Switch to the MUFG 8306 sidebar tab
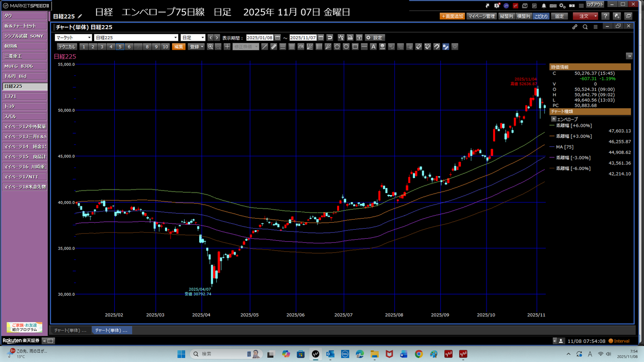 tap(24, 66)
